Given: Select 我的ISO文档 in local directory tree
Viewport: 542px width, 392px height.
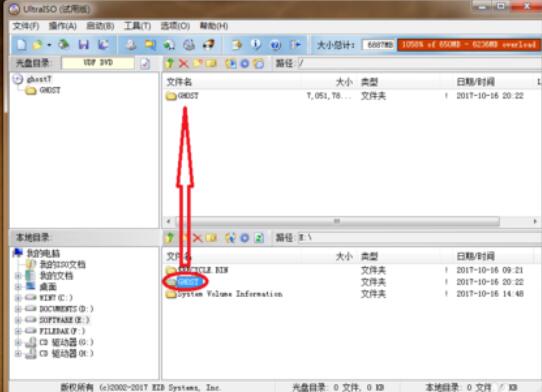Looking at the screenshot, I should (x=63, y=264).
